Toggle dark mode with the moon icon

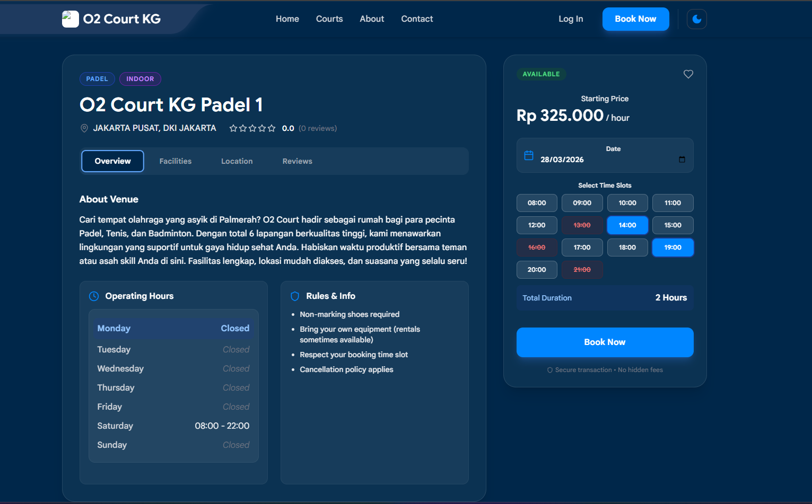click(x=696, y=19)
